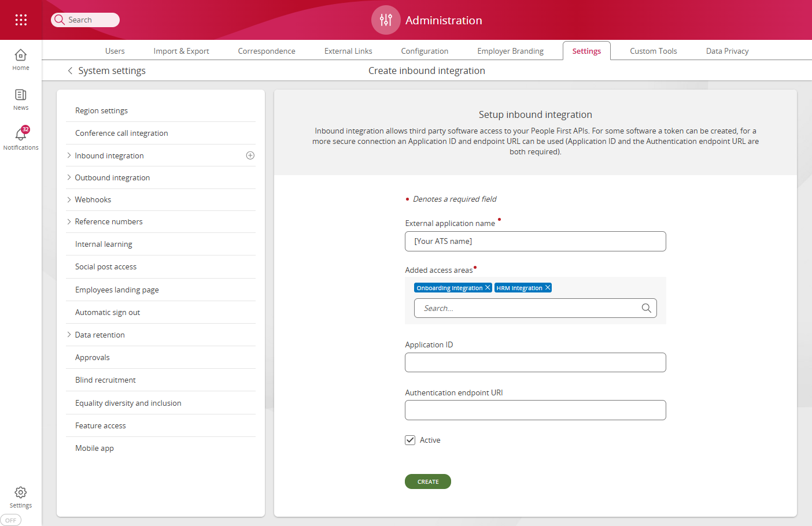This screenshot has height=526, width=812.
Task: Open News in sidebar
Action: coord(21,100)
